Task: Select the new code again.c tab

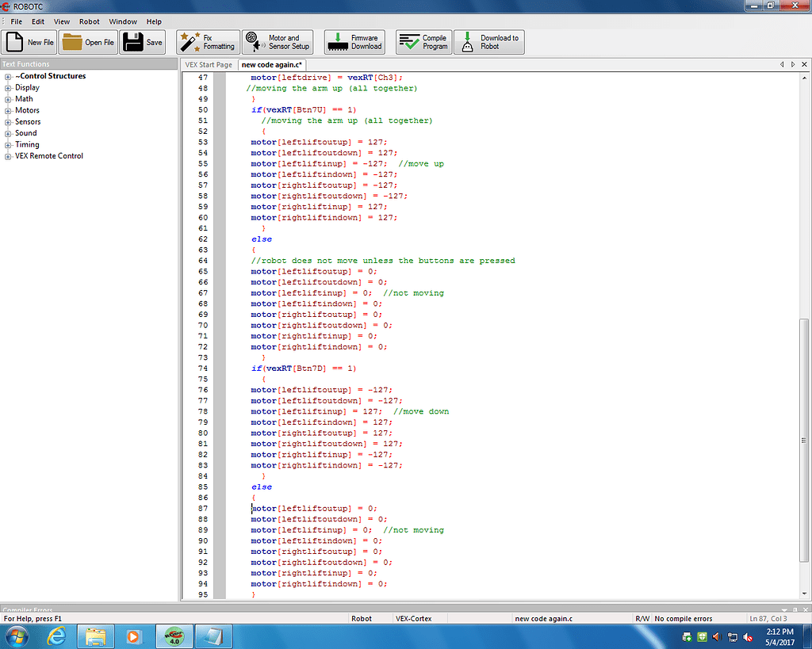Action: pos(271,65)
